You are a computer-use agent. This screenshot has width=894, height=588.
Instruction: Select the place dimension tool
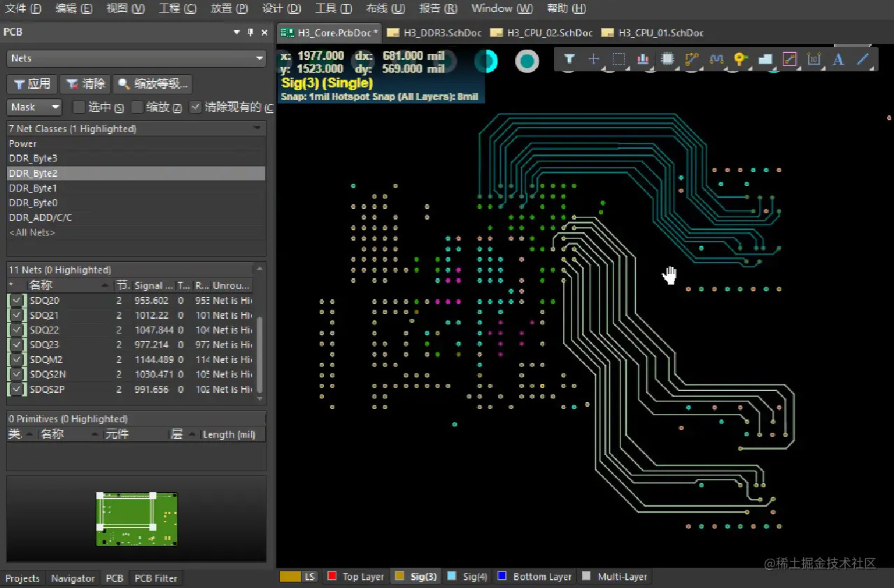pos(814,59)
